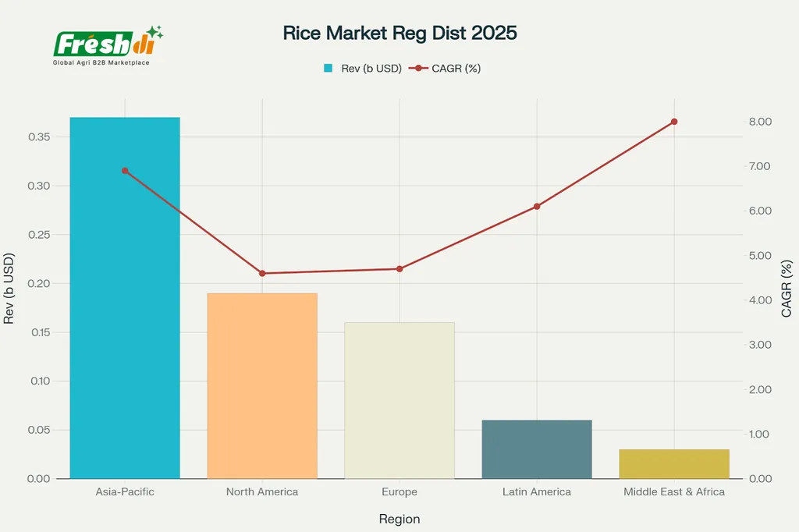Click the Global Agri B2B Marketplace tagline

point(101,62)
